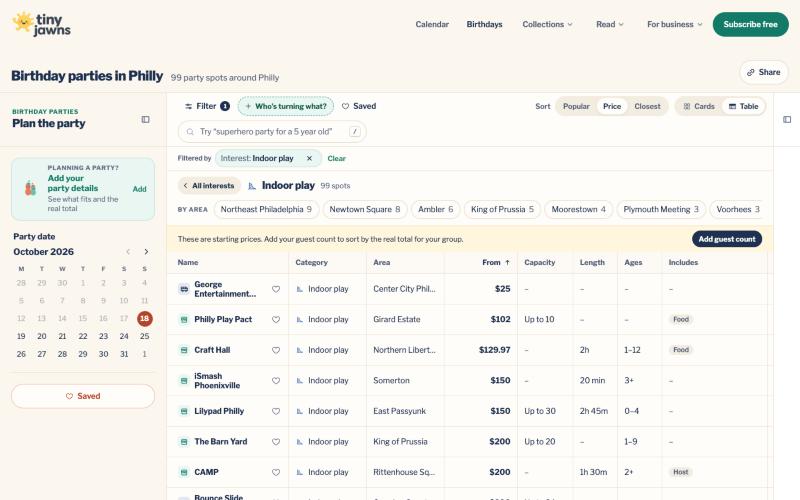Open the Calendar nav item
The height and width of the screenshot is (500, 800).
(x=432, y=24)
